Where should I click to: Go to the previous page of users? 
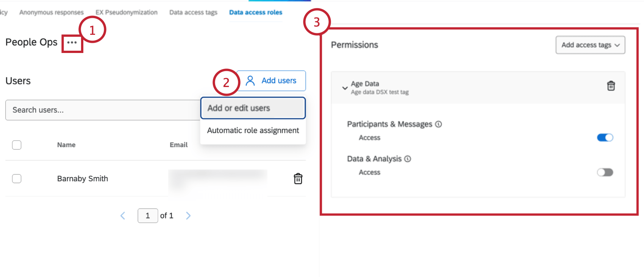click(x=123, y=216)
